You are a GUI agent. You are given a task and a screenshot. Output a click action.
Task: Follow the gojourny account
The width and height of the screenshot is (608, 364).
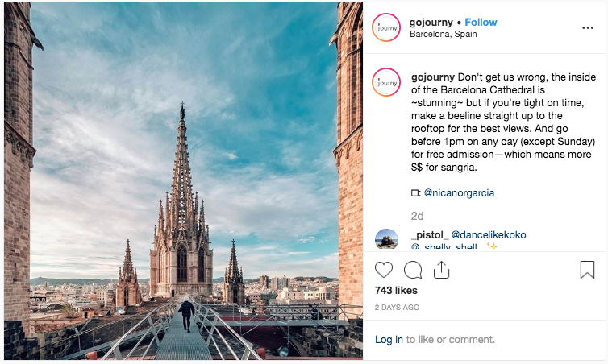point(481,22)
